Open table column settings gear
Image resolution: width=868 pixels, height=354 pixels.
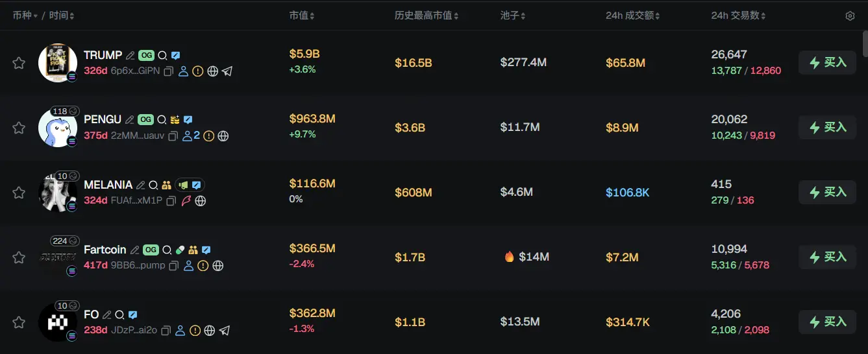[x=850, y=16]
